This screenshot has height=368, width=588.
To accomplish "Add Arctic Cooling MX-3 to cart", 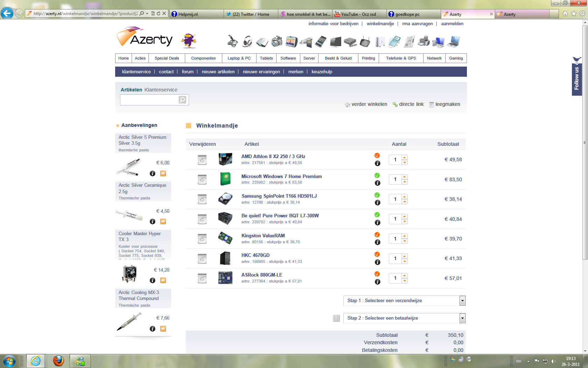I will 163,329.
